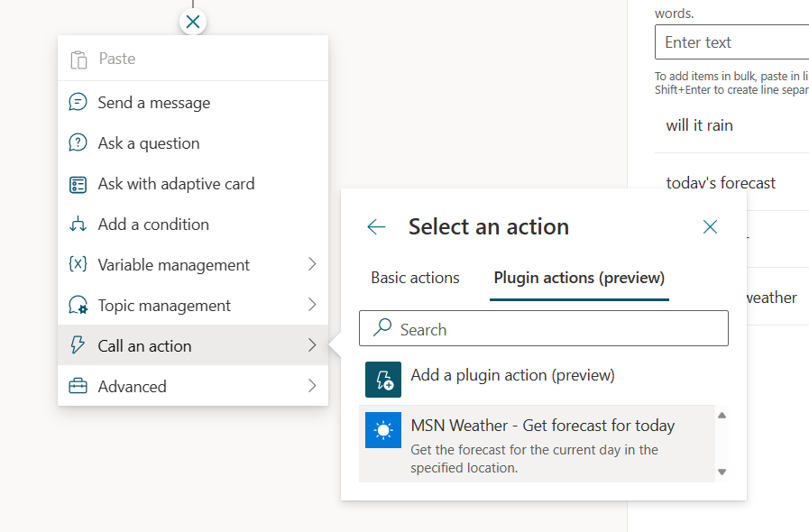The image size is (809, 532).
Task: Open Topic management submenu
Action: coord(193,305)
